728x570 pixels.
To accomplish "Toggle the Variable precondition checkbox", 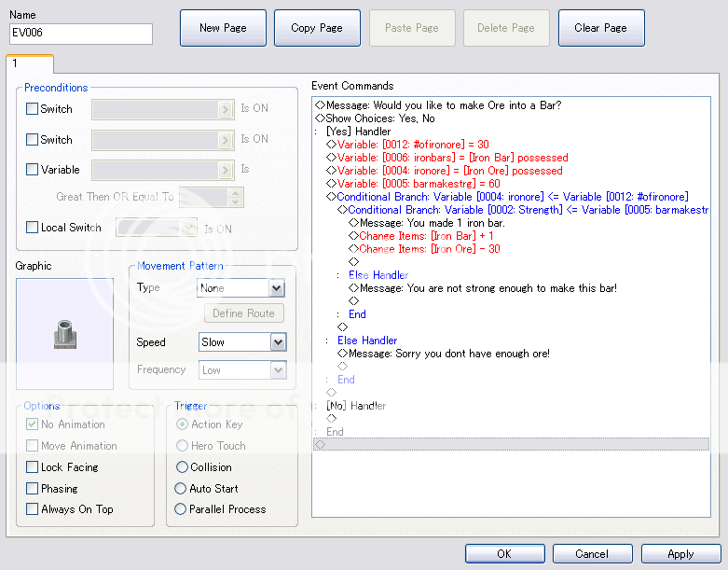I will click(x=33, y=171).
